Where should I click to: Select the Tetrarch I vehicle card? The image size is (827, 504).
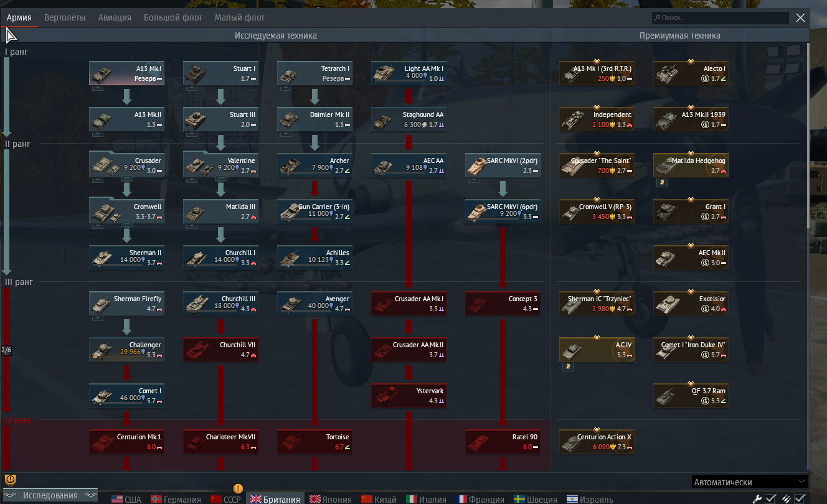(x=314, y=73)
